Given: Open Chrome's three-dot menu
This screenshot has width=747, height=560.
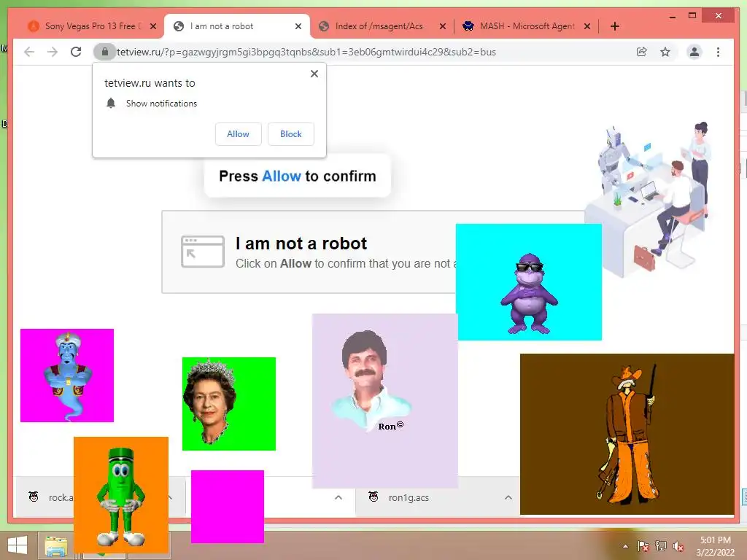Looking at the screenshot, I should tap(718, 52).
